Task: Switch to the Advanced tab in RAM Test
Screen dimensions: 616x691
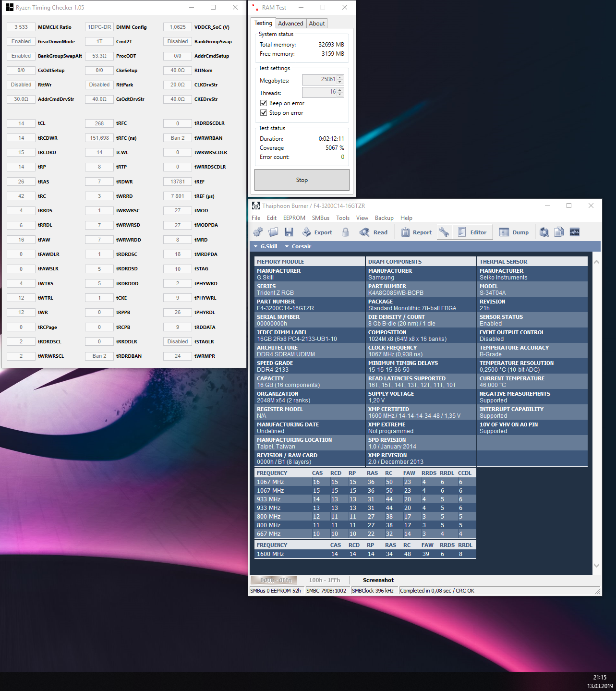Action: click(x=290, y=24)
